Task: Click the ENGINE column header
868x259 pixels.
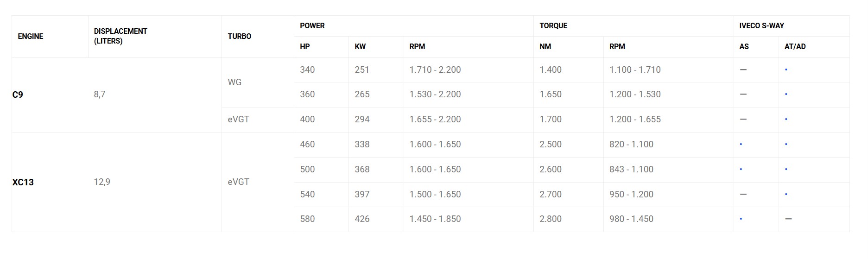Action: click(x=31, y=36)
